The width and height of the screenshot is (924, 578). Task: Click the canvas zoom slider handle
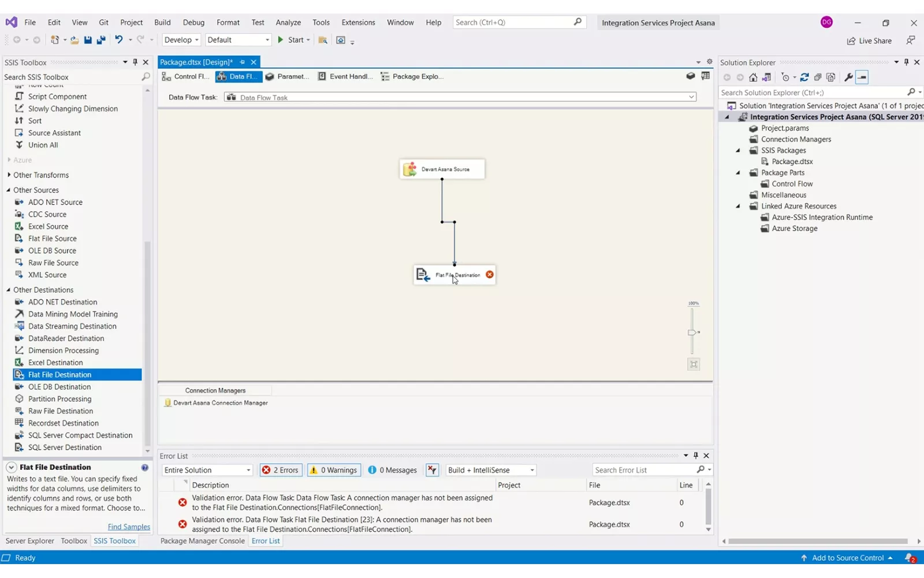coord(692,332)
